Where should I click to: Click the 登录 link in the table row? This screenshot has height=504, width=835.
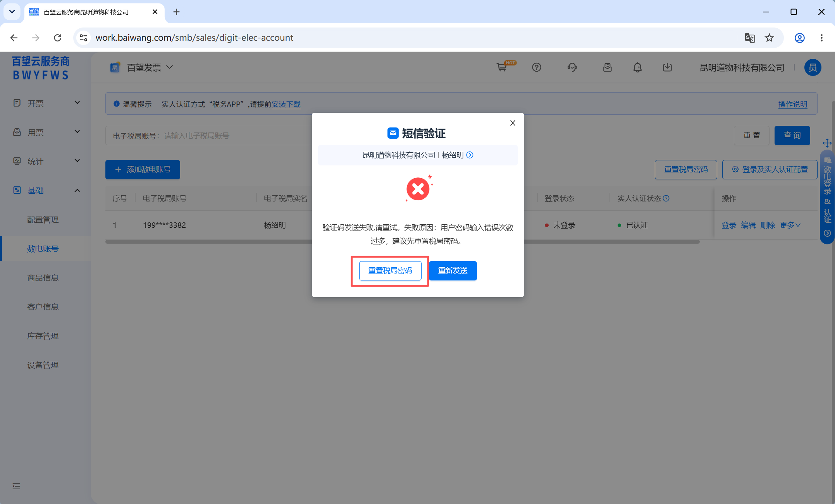(x=729, y=225)
